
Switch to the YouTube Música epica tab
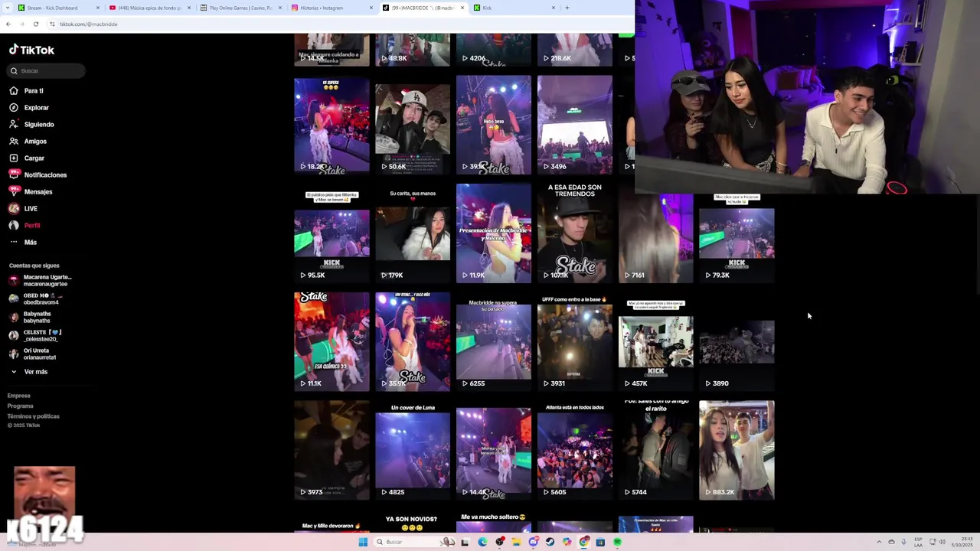tap(149, 8)
